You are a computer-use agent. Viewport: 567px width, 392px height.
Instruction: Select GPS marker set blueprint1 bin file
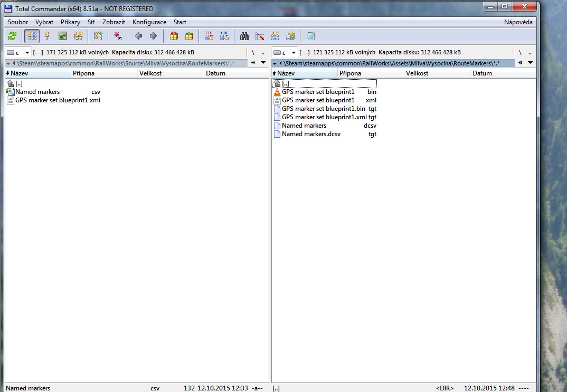[325, 92]
